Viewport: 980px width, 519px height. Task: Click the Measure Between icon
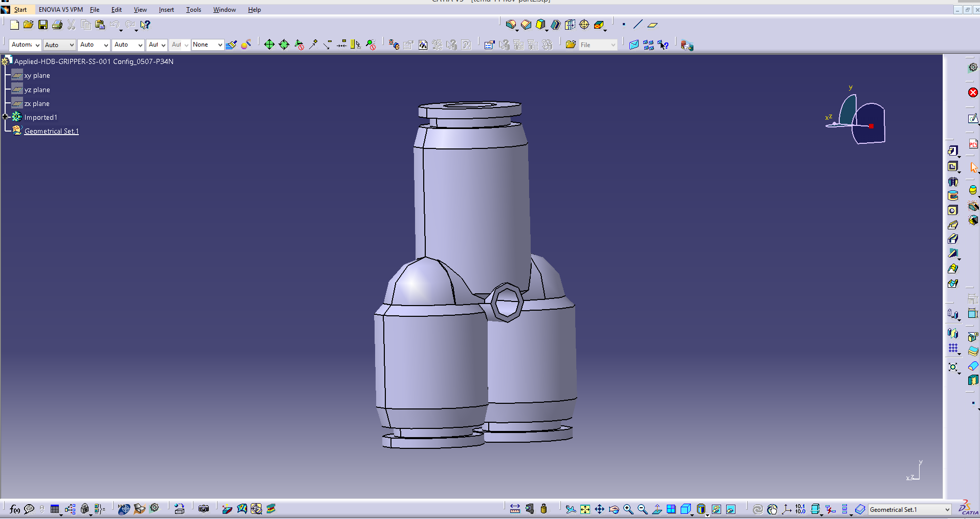(515, 509)
